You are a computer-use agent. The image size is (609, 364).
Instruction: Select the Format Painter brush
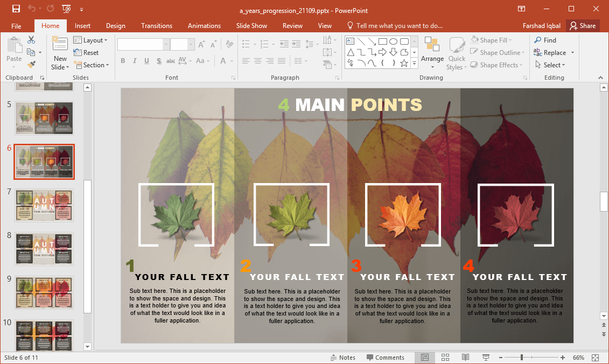click(x=31, y=65)
